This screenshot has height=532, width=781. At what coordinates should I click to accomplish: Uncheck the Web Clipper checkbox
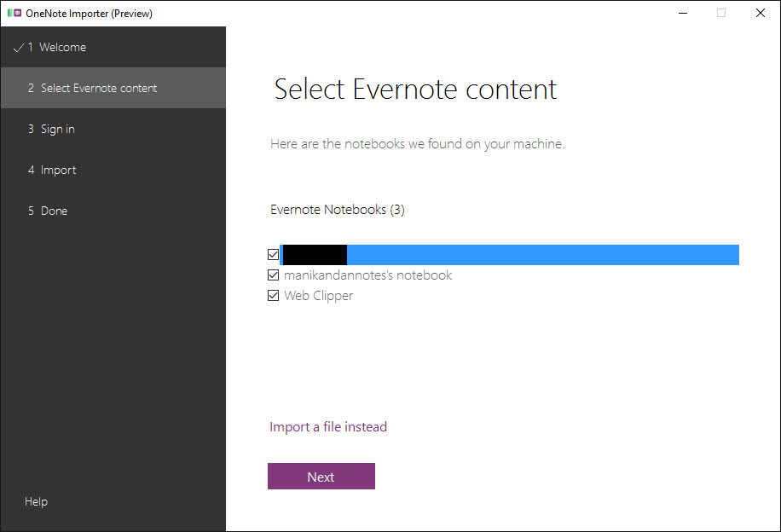pyautogui.click(x=273, y=296)
